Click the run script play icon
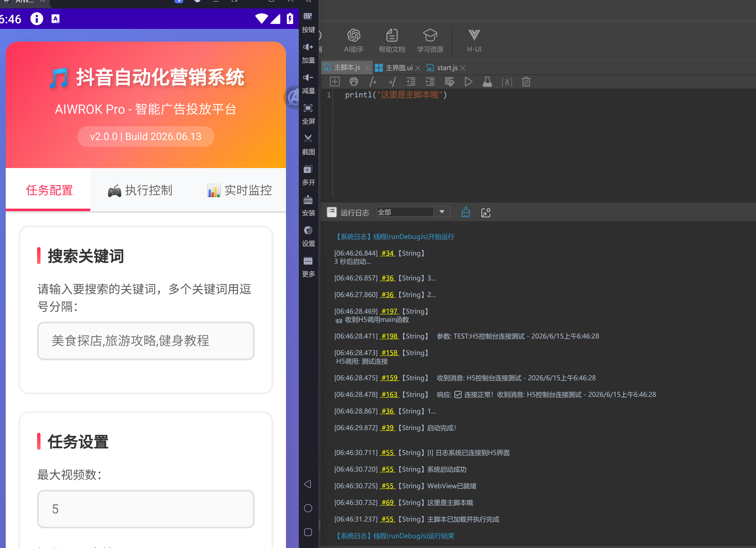 point(468,82)
